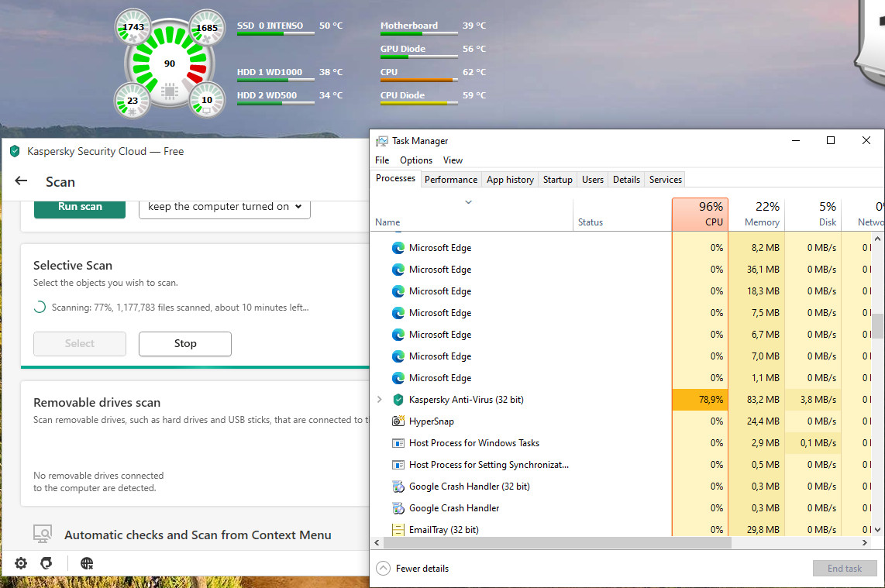
Task: Click the Task Manager title bar icon
Action: pos(382,141)
